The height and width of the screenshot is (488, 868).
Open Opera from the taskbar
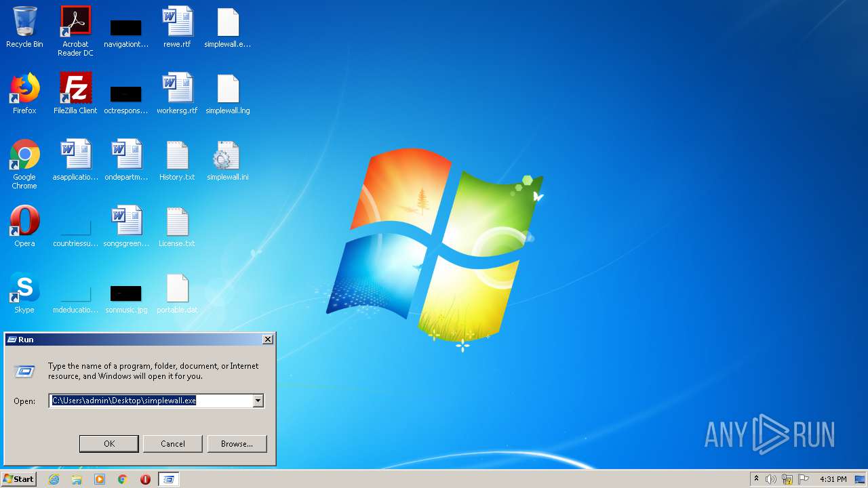pyautogui.click(x=145, y=479)
